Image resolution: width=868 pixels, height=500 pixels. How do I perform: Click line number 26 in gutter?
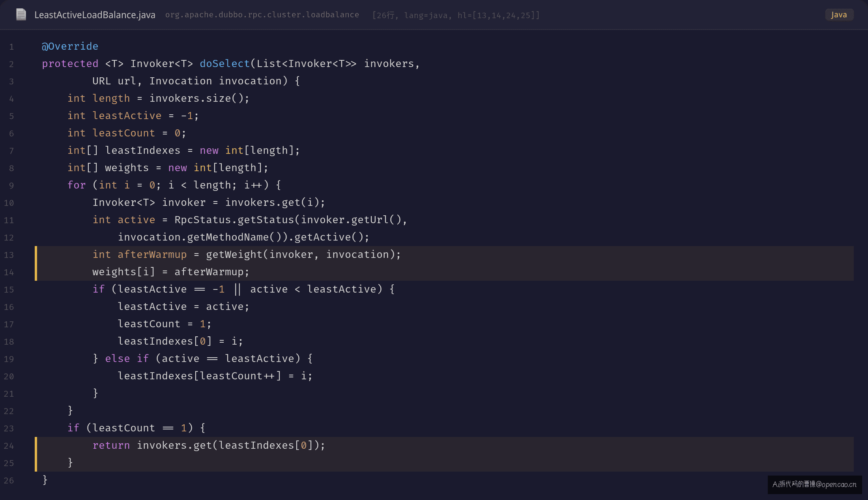coord(9,481)
